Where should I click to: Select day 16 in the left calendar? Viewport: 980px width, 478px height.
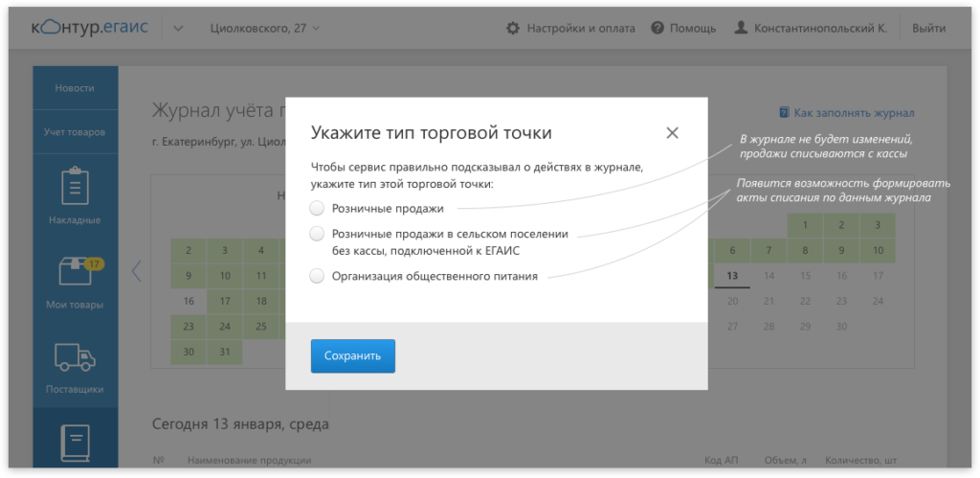(x=189, y=301)
